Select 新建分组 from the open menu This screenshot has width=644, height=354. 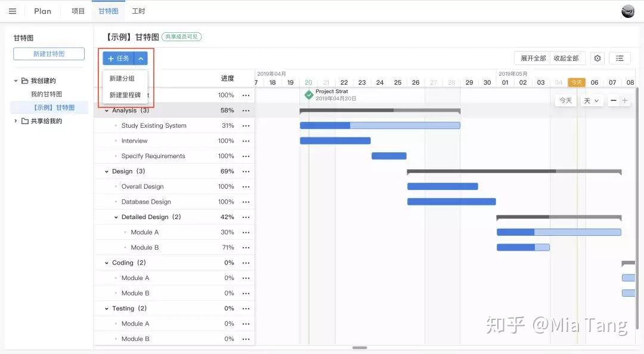pyautogui.click(x=123, y=78)
